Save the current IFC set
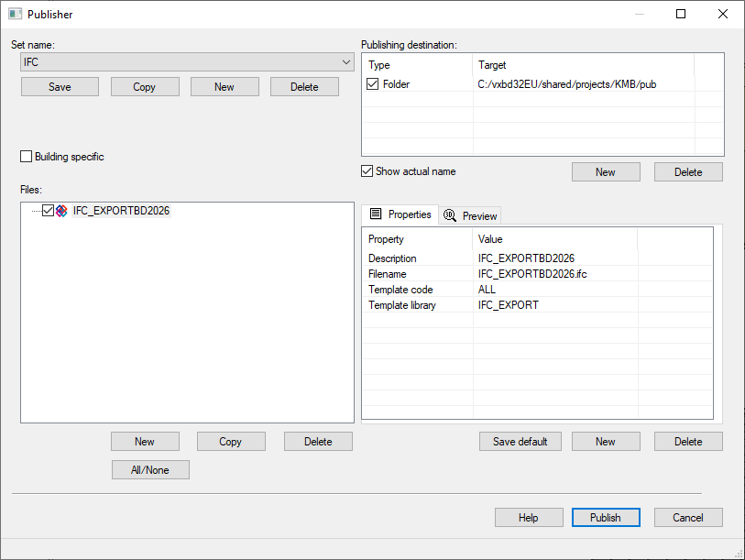The image size is (745, 560). [x=60, y=87]
